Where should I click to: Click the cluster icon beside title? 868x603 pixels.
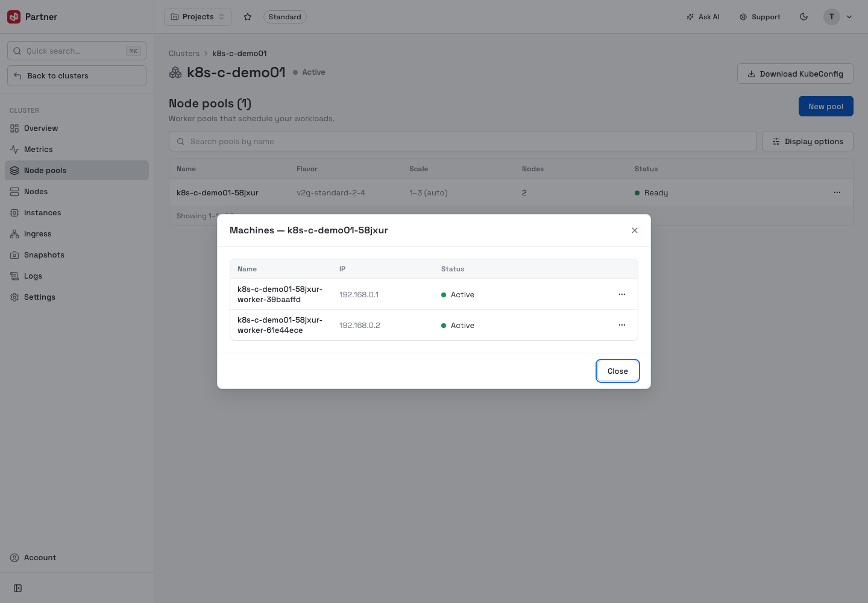click(175, 72)
